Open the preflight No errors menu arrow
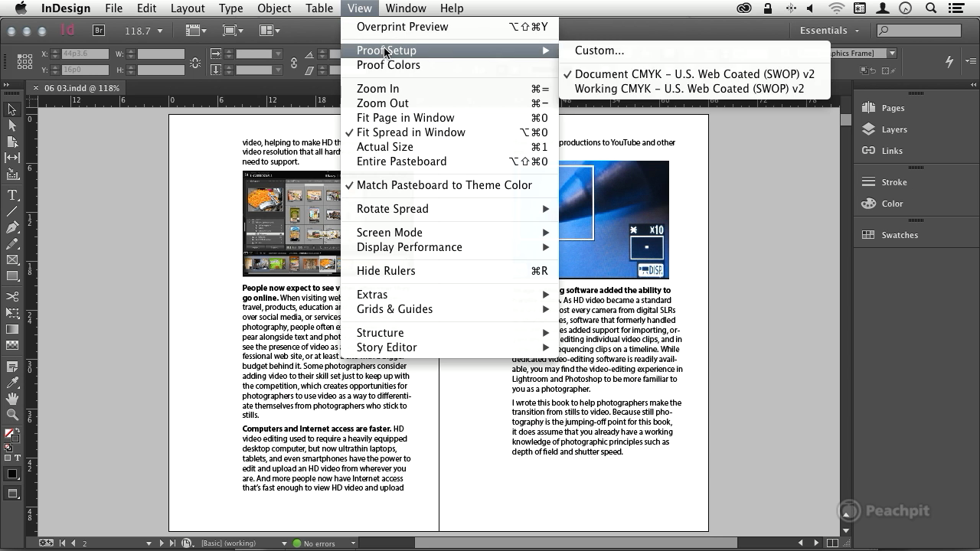This screenshot has width=980, height=551. (353, 543)
